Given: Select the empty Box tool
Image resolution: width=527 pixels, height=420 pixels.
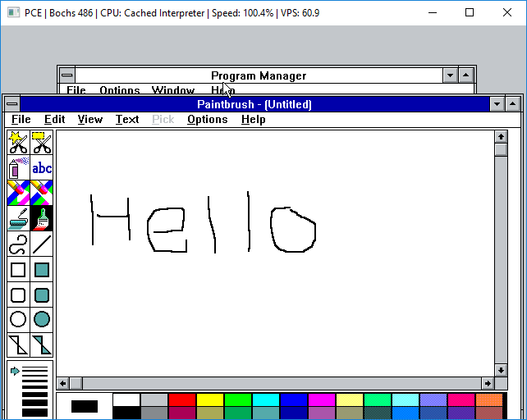Looking at the screenshot, I should point(19,269).
